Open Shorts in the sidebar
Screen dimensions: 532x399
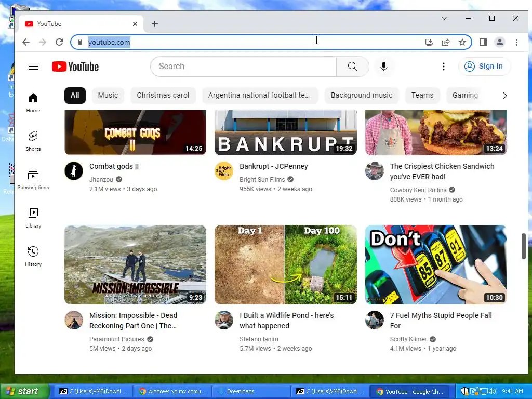tap(33, 141)
